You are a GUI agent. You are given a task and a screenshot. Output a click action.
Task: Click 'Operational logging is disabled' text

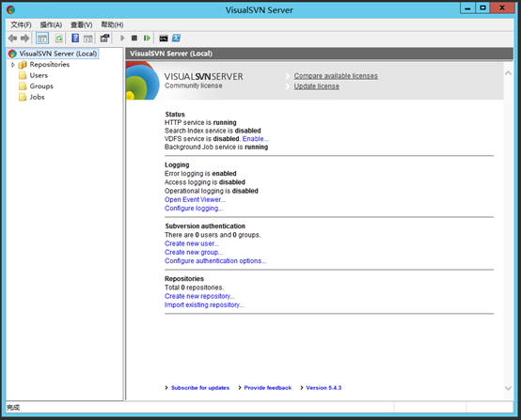pyautogui.click(x=212, y=191)
